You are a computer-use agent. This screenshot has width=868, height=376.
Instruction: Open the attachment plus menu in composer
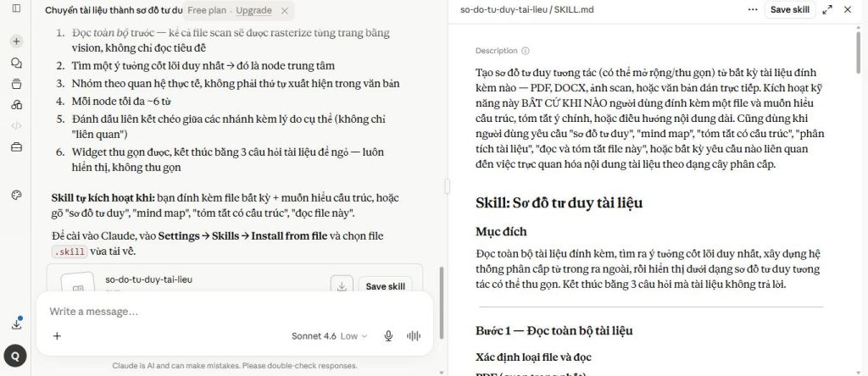[57, 335]
